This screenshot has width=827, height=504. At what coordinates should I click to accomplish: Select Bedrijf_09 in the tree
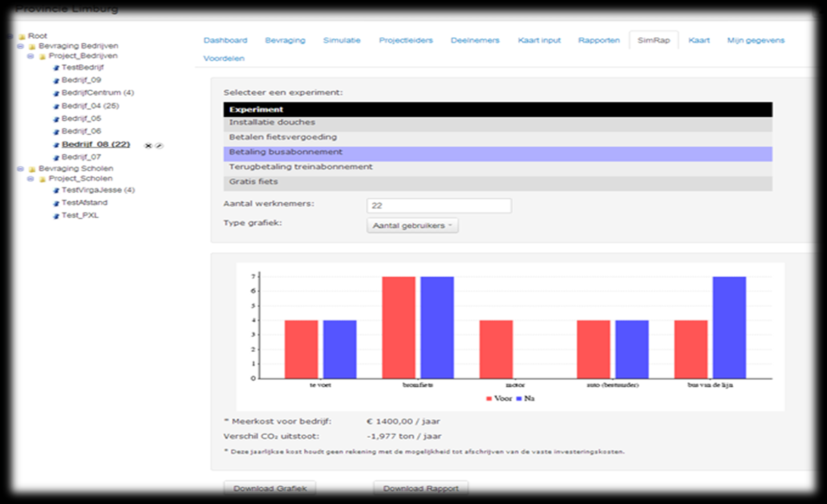[x=82, y=80]
